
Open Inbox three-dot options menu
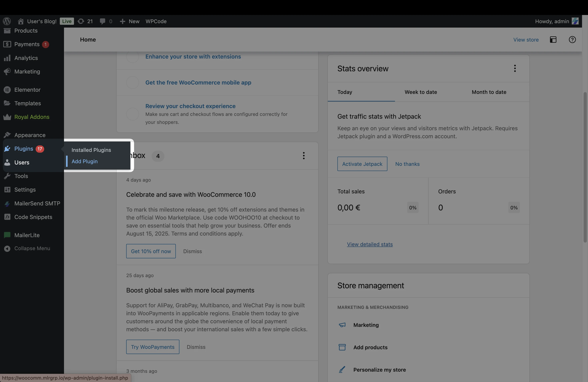(304, 155)
